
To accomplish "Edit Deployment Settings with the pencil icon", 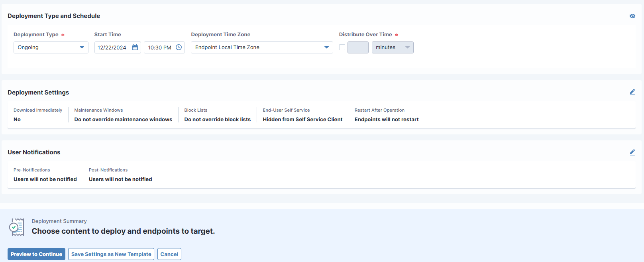I will pyautogui.click(x=632, y=92).
